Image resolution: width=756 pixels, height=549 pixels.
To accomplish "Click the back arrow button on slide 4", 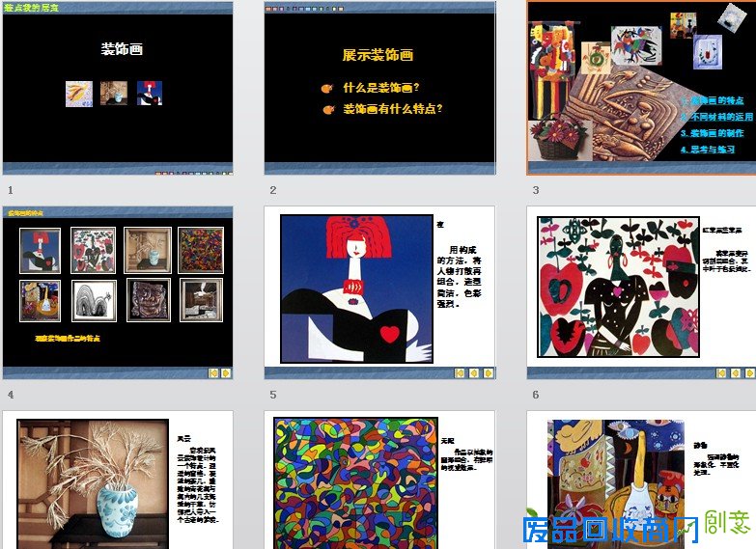I will click(214, 372).
